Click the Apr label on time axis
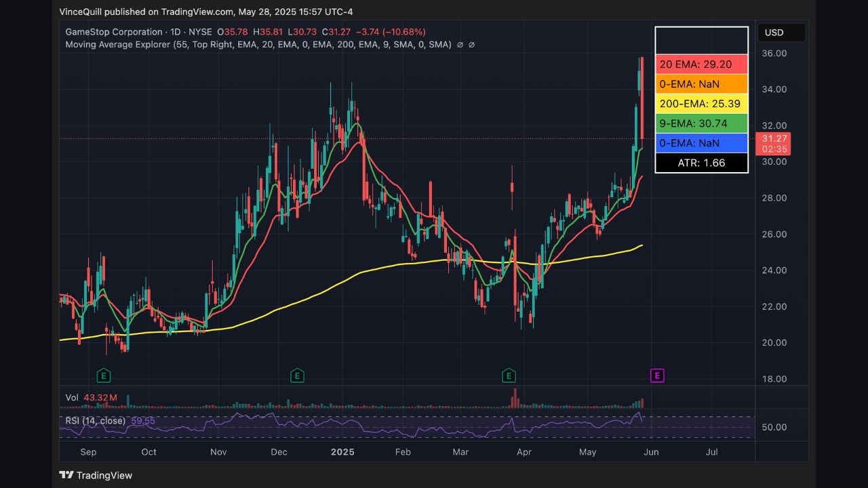Screen dimensions: 868x488 point(524,452)
